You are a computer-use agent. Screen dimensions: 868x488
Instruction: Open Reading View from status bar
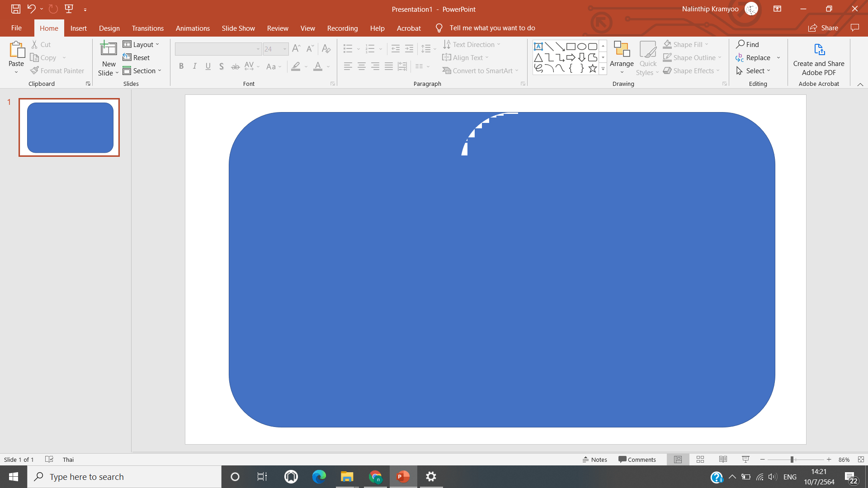point(723,460)
